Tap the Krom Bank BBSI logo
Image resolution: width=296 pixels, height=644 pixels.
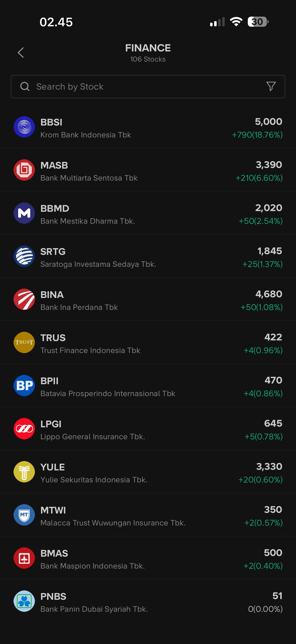click(x=24, y=127)
